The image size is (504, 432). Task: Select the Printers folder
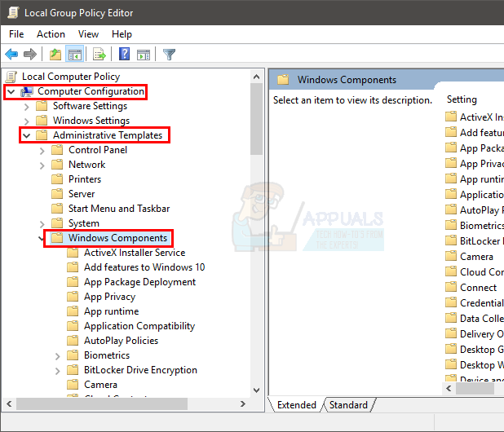[85, 179]
